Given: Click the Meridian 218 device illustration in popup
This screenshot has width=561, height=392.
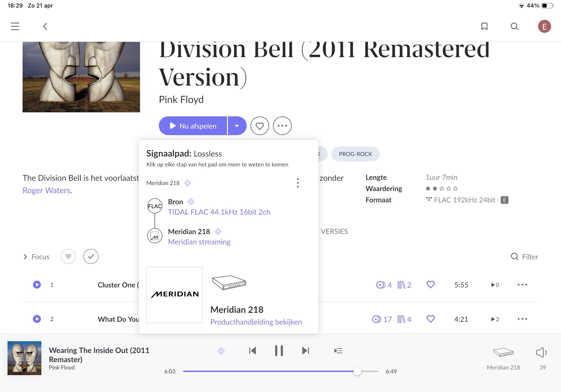Looking at the screenshot, I should coord(229,283).
